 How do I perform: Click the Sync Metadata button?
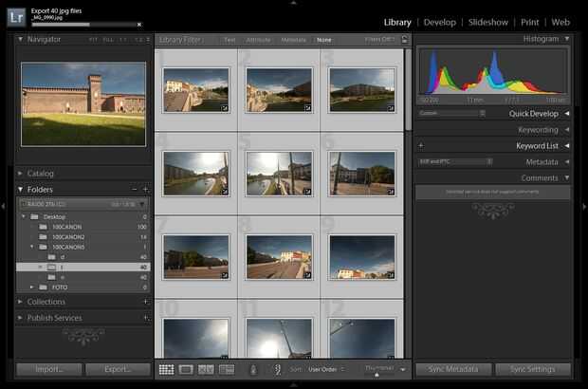453,369
